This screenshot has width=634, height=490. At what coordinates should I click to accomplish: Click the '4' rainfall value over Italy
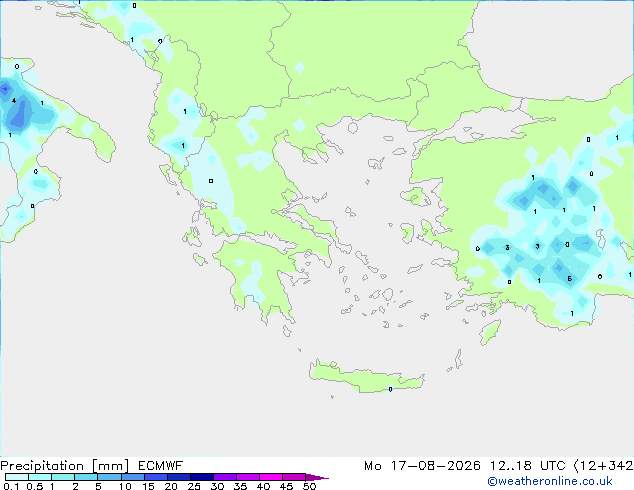14,101
